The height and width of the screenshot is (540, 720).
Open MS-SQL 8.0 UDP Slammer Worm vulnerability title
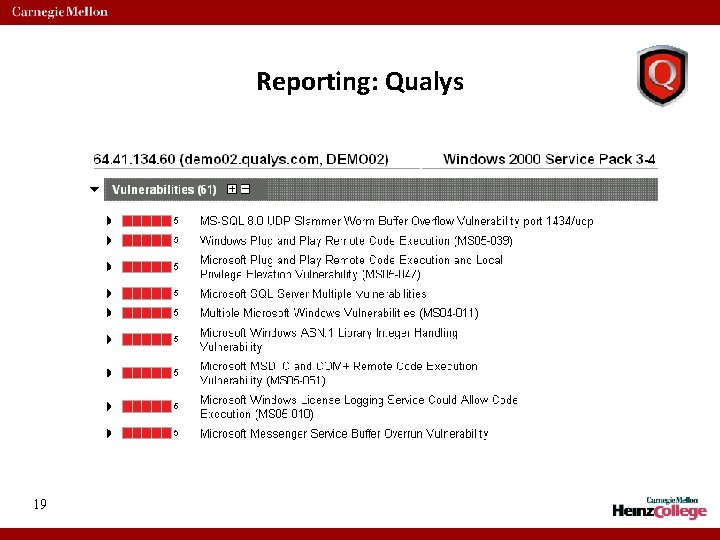coord(397,221)
